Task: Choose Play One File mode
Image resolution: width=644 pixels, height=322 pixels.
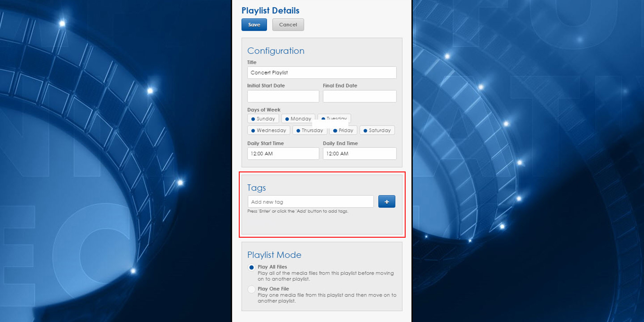Action: click(251, 289)
